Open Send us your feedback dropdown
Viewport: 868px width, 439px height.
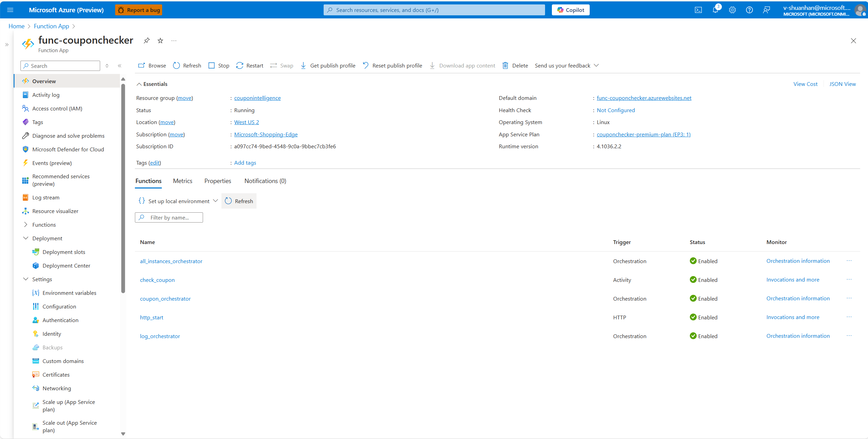pyautogui.click(x=567, y=65)
